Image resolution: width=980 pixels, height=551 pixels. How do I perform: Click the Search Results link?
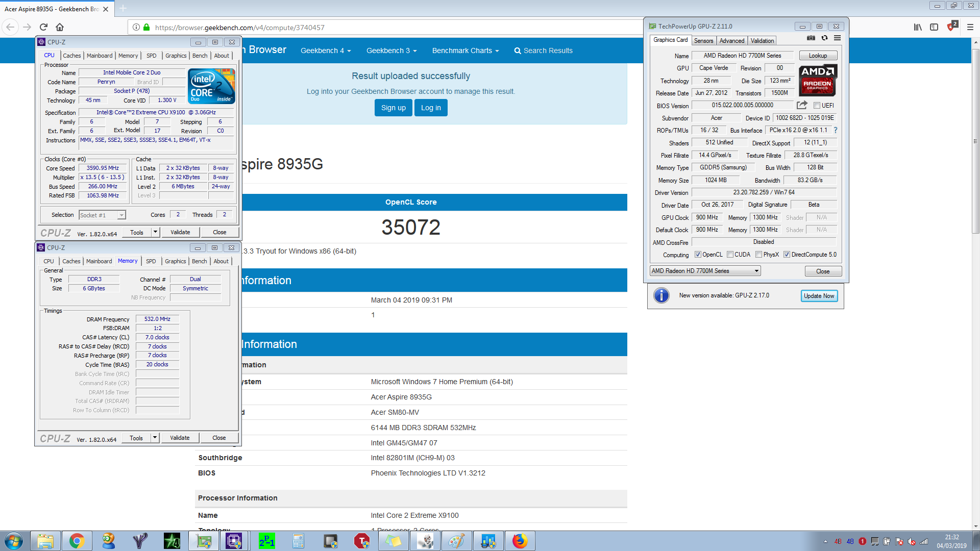coord(543,51)
